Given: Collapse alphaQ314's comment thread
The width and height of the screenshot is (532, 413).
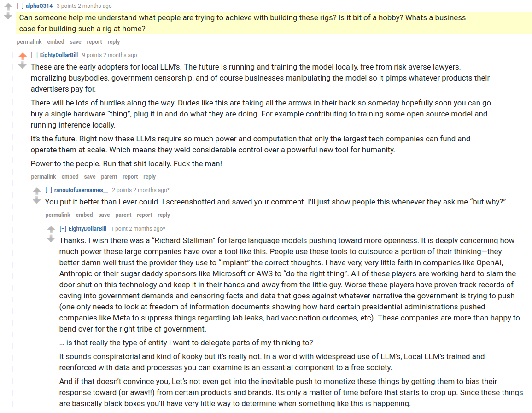Looking at the screenshot, I should (x=20, y=6).
